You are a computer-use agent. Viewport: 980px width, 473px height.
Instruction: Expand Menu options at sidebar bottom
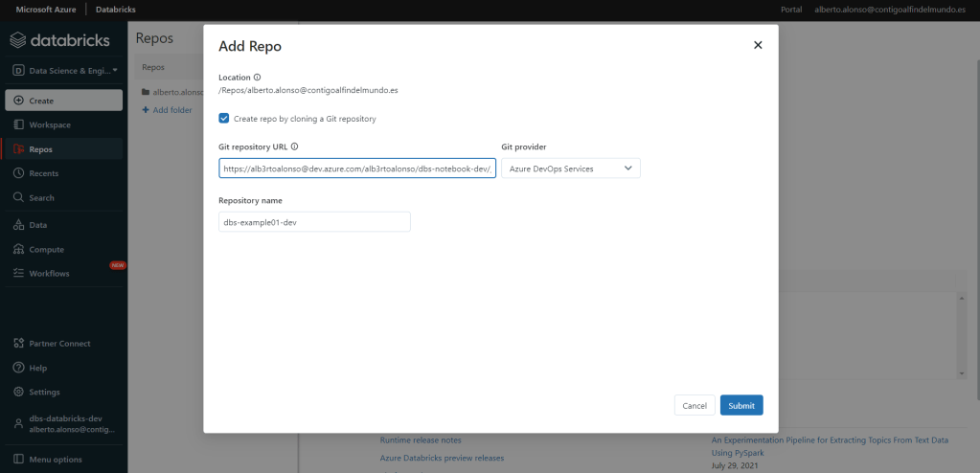(56, 460)
